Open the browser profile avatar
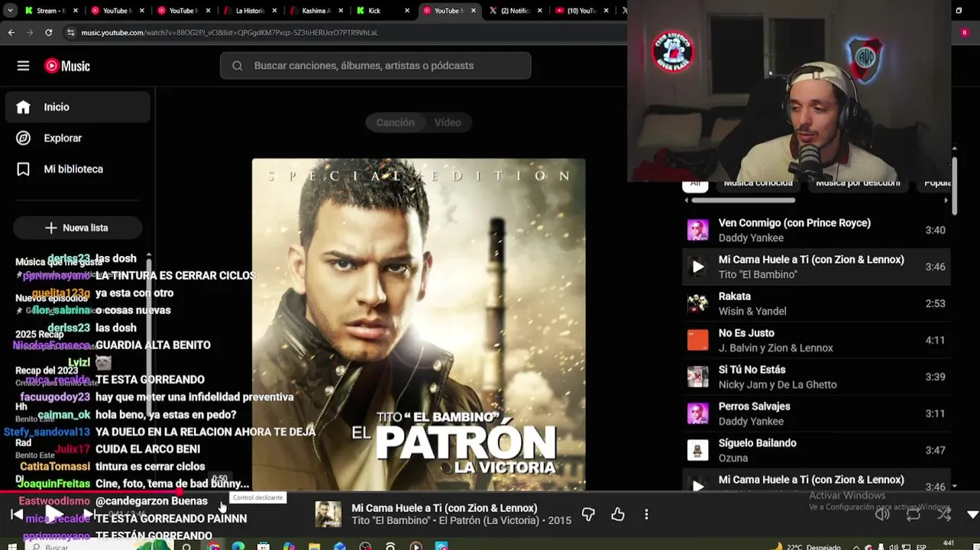This screenshot has width=980, height=550. coord(964,33)
